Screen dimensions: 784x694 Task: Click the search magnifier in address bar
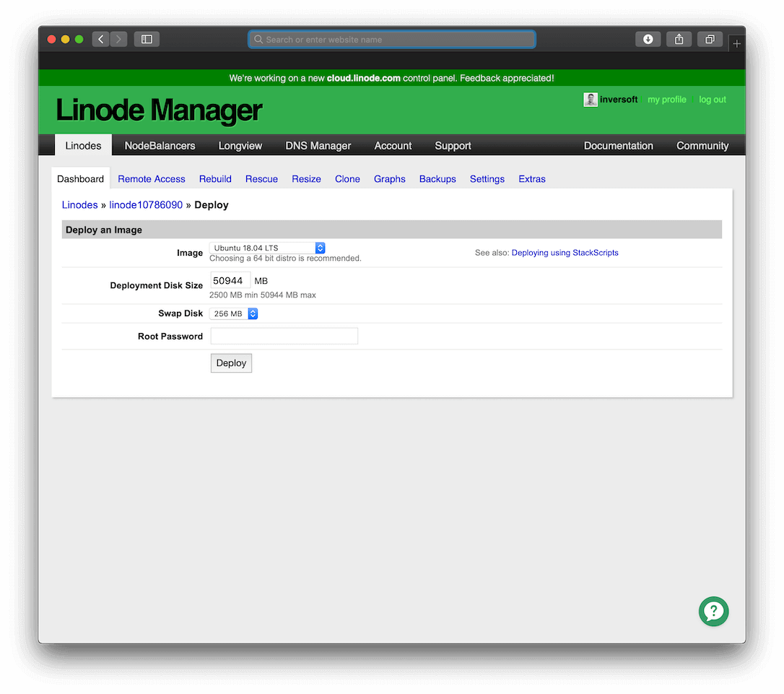click(x=258, y=40)
